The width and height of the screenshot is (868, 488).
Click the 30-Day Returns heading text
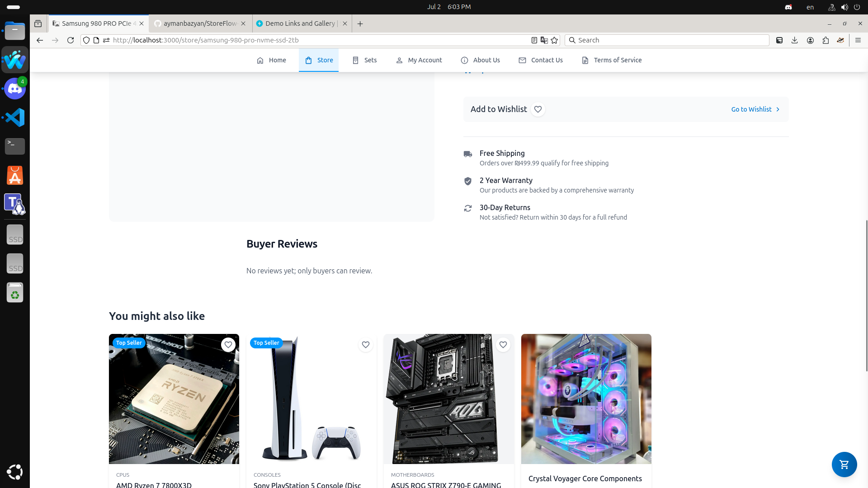point(505,208)
